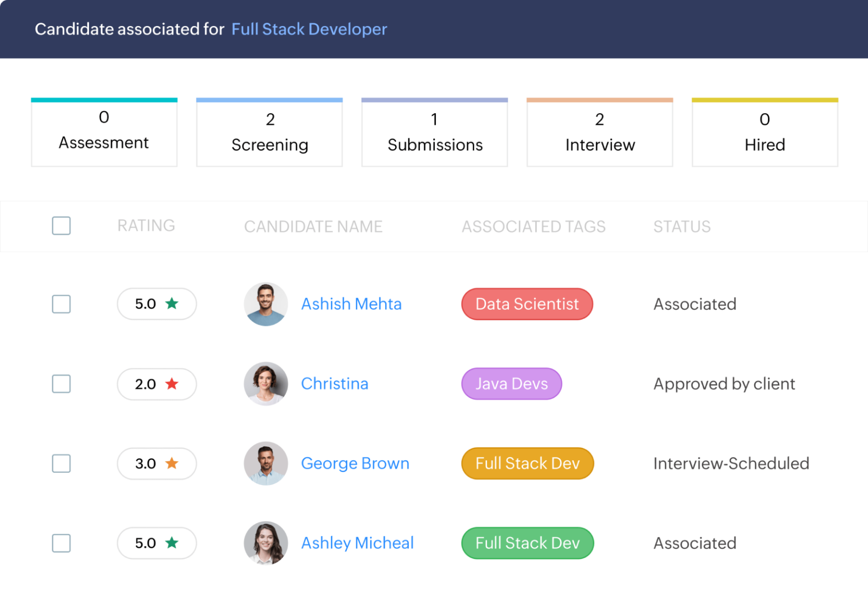Click the red star on Christina's rating
Screen dimensions: 868x615
[172, 384]
